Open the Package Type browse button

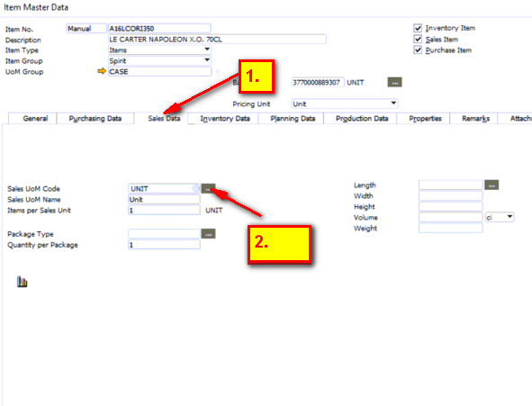208,234
